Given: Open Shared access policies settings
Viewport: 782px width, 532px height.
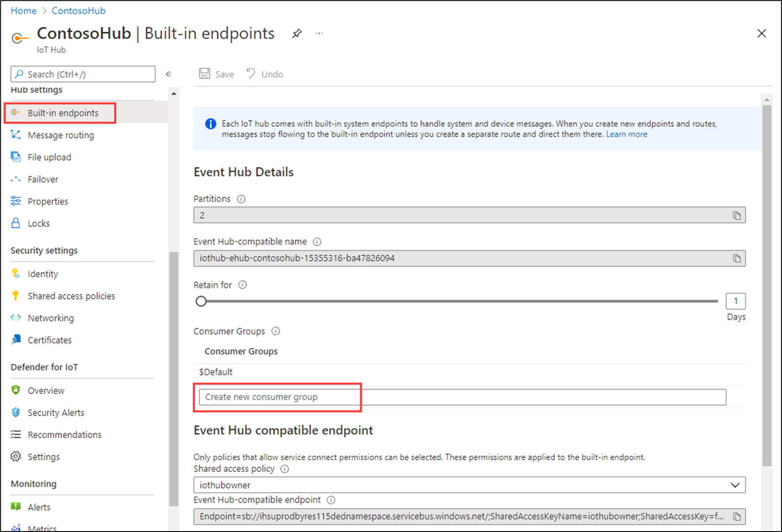Looking at the screenshot, I should pyautogui.click(x=71, y=296).
